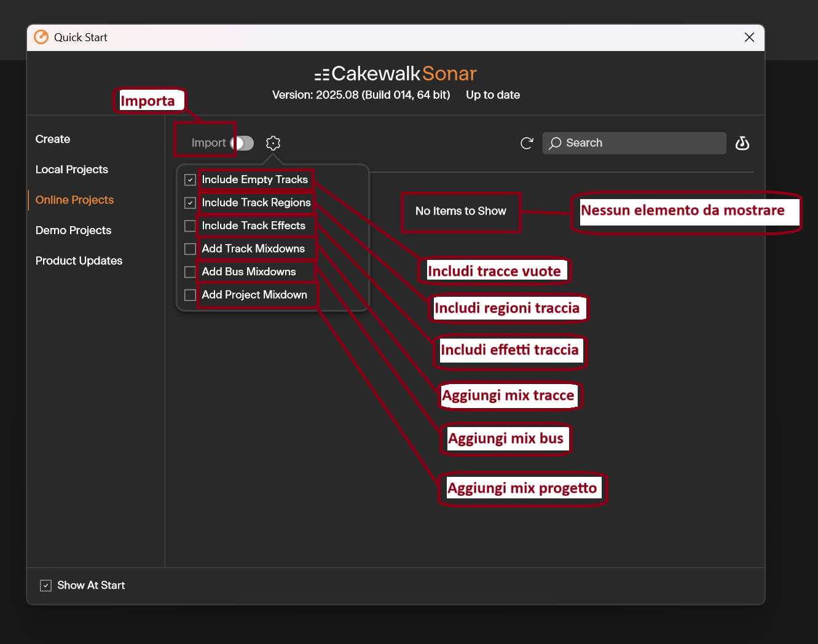Open the Demo Projects list
The width and height of the screenshot is (818, 644).
73,230
